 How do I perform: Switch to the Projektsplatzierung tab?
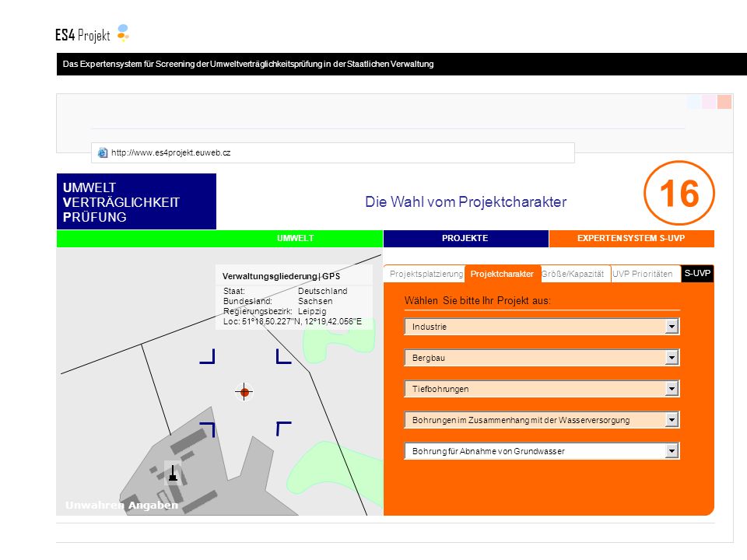[425, 274]
